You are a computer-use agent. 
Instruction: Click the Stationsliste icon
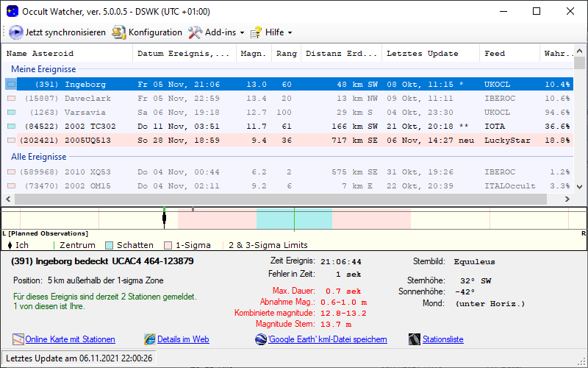tap(415, 339)
